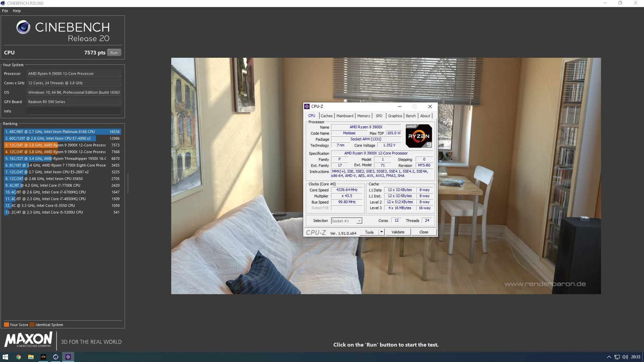This screenshot has width=644, height=362.
Task: Click the Ryzen 9 logo in CPU-Z
Action: tap(419, 136)
